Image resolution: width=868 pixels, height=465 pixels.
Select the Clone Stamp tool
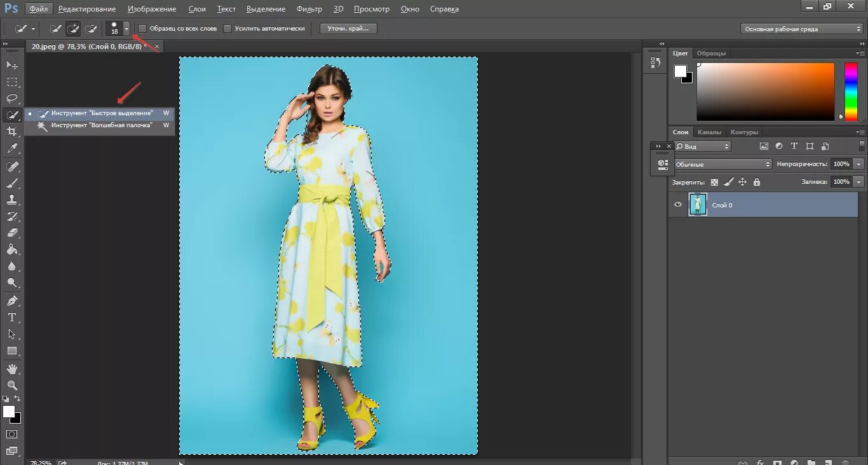pyautogui.click(x=11, y=199)
